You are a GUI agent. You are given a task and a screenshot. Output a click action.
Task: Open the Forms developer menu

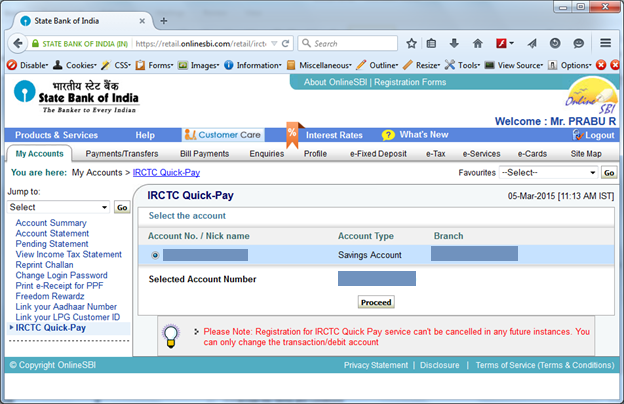[154, 65]
